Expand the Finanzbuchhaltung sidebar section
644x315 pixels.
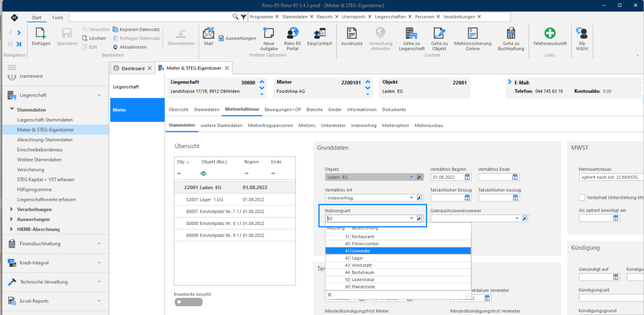coord(54,244)
